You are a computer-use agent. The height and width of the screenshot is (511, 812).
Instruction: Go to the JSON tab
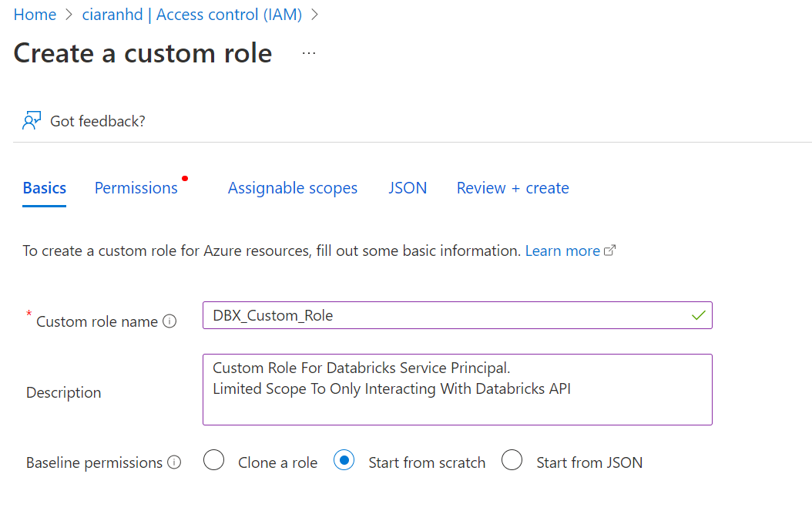(x=408, y=188)
